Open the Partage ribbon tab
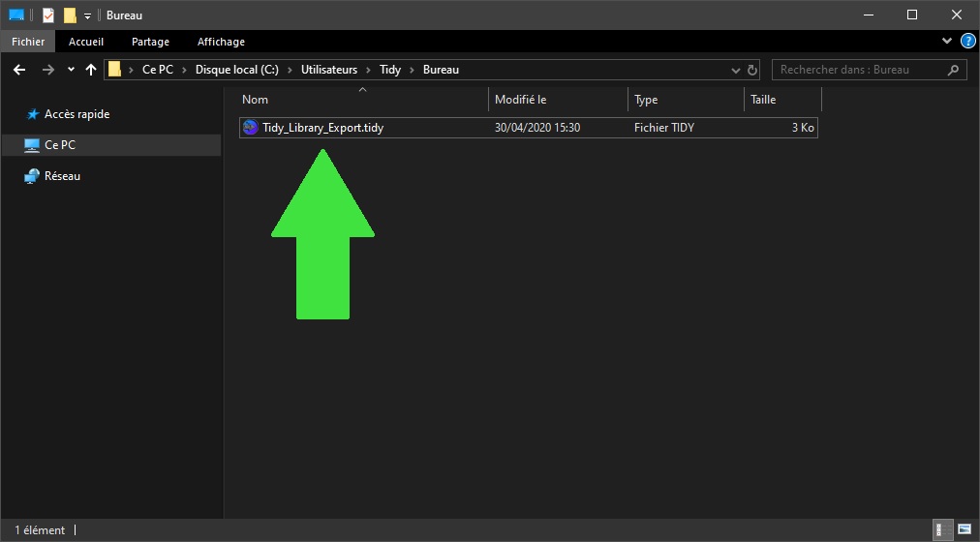Image resolution: width=980 pixels, height=542 pixels. pyautogui.click(x=151, y=42)
